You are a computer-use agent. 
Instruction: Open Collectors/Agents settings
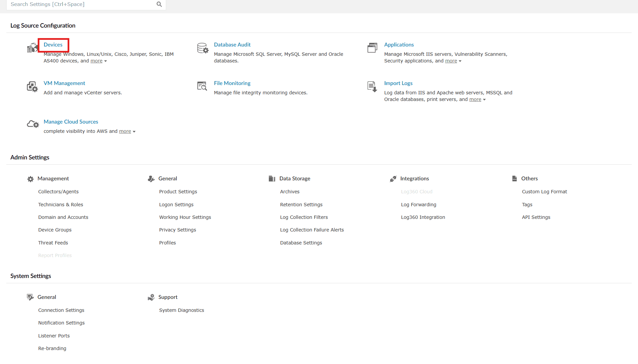(x=58, y=191)
